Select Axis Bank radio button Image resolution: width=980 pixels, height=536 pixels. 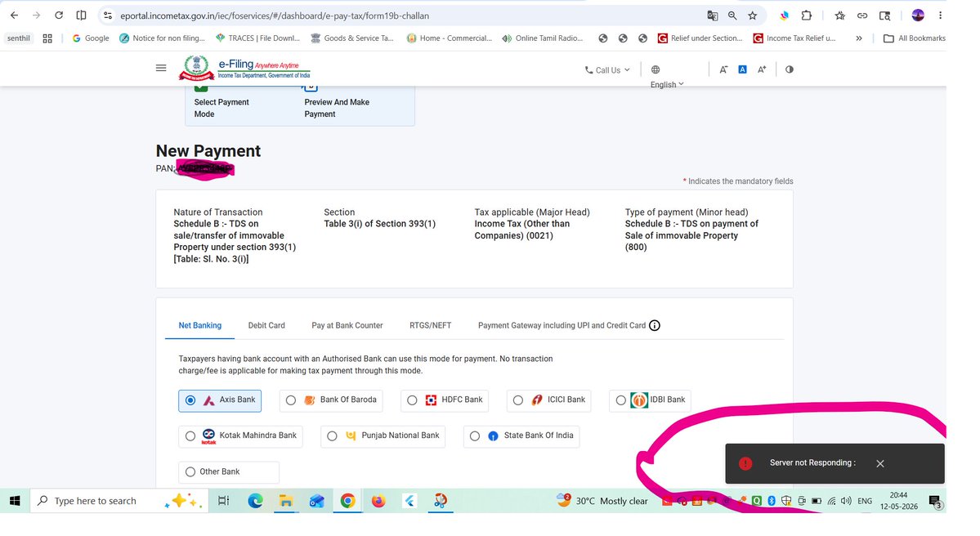pos(190,400)
